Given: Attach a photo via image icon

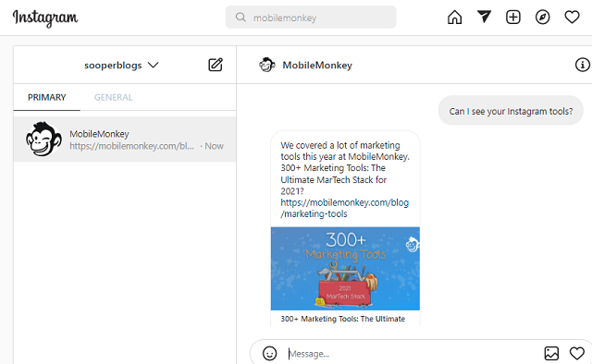Looking at the screenshot, I should coord(551,354).
